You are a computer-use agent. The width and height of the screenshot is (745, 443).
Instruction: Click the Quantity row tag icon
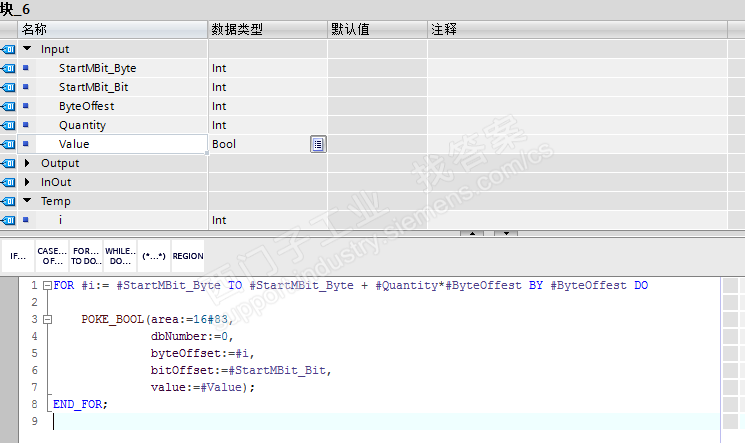click(9, 125)
